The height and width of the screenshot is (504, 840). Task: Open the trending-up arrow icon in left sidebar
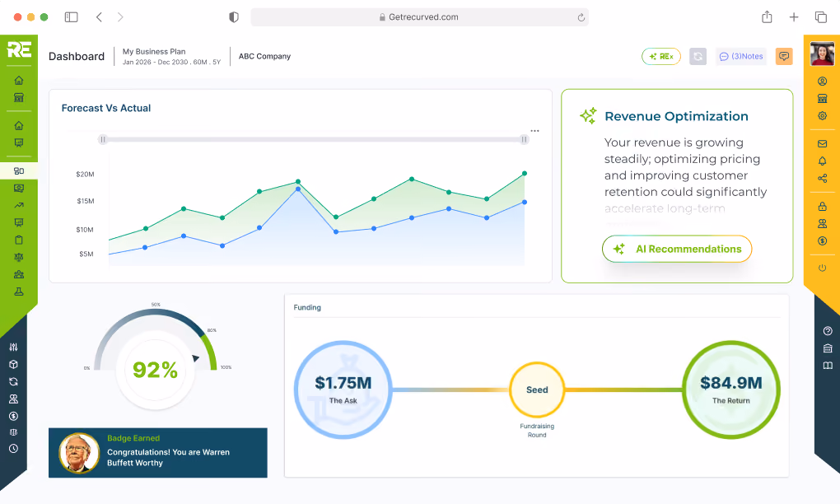tap(19, 205)
